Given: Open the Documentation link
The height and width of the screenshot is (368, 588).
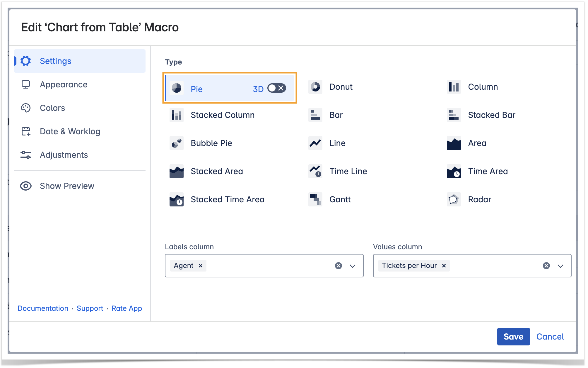Looking at the screenshot, I should click(43, 308).
